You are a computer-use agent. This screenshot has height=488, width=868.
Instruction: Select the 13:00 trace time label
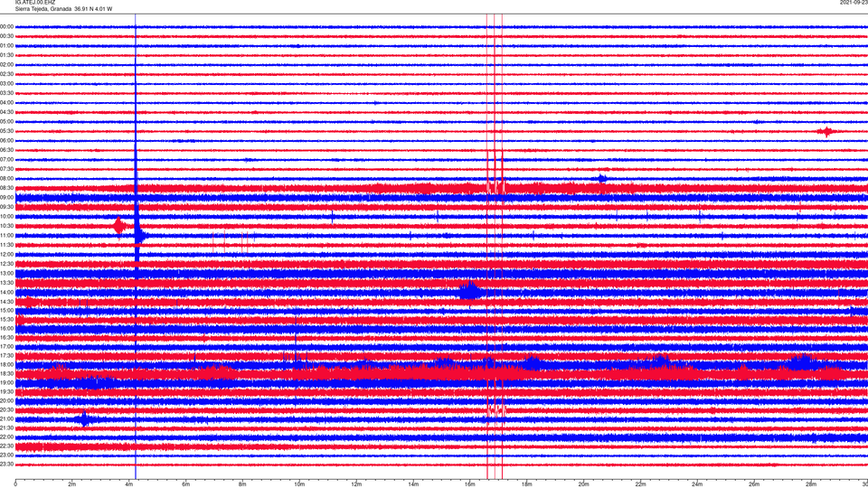6,273
